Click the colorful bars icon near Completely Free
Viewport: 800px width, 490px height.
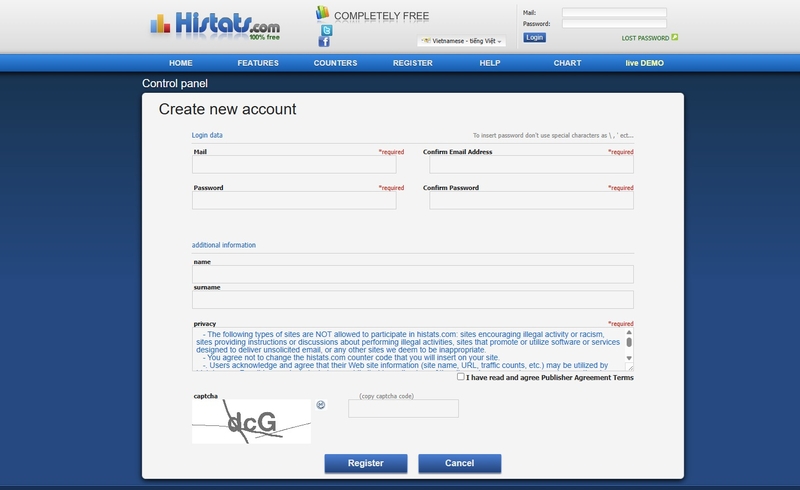(x=322, y=13)
